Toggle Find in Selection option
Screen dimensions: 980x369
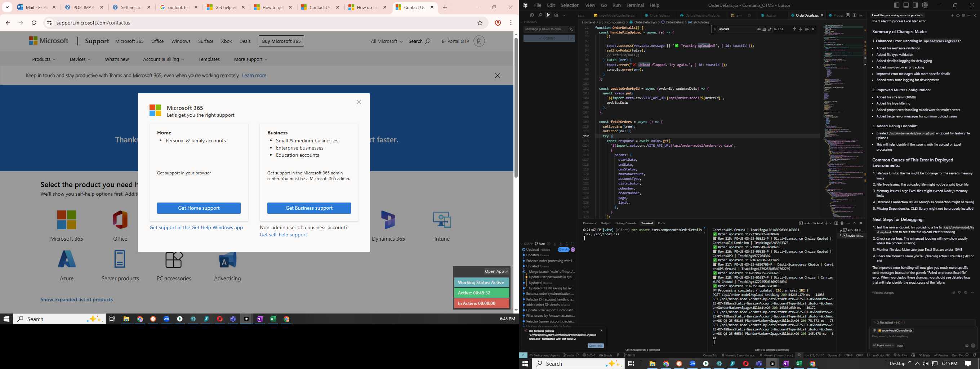(x=807, y=29)
